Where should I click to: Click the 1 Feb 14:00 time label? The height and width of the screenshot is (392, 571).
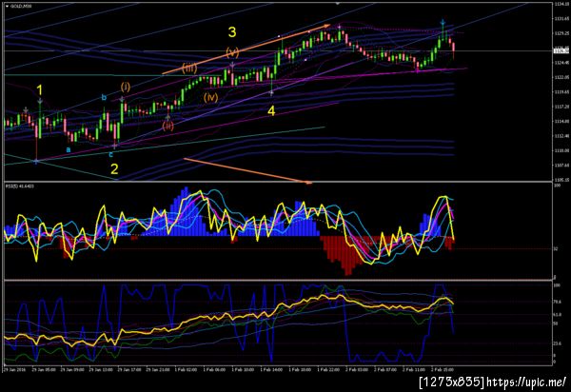271,369
